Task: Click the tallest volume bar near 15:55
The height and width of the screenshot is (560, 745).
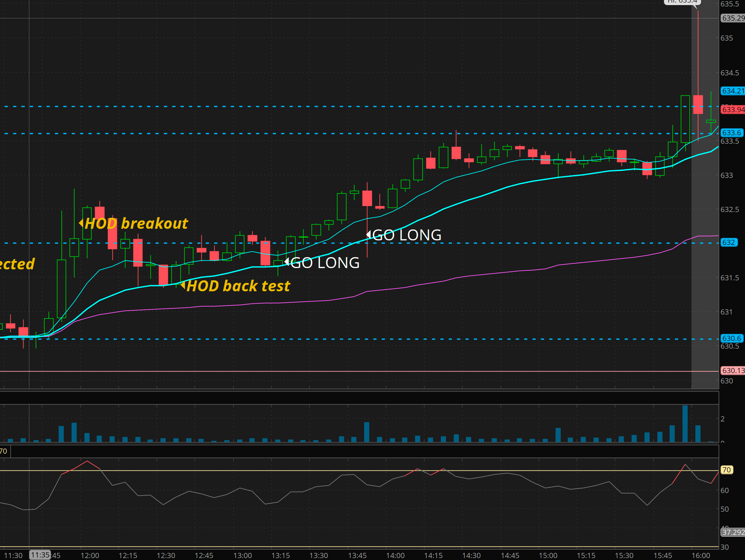Action: point(685,424)
